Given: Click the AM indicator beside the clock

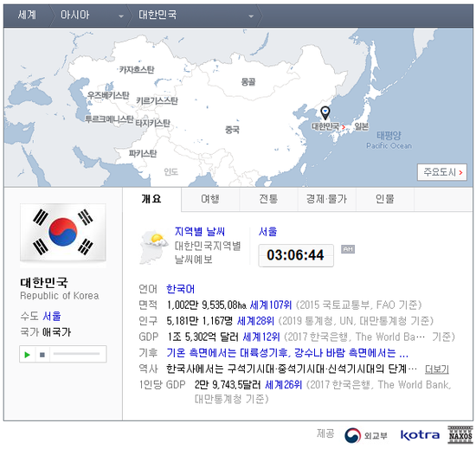Looking at the screenshot, I should pos(348,249).
